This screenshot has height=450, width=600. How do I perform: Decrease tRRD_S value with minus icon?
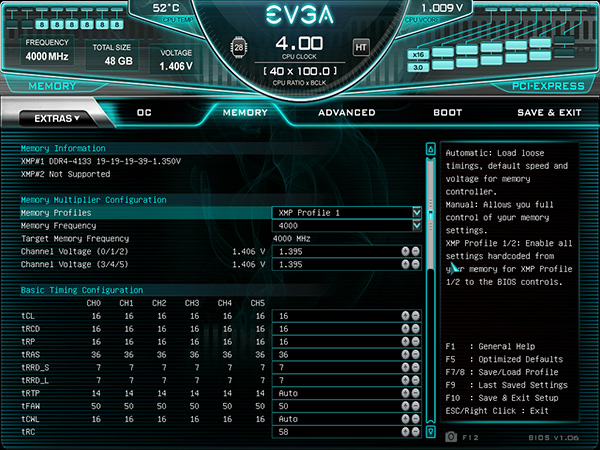tap(416, 367)
